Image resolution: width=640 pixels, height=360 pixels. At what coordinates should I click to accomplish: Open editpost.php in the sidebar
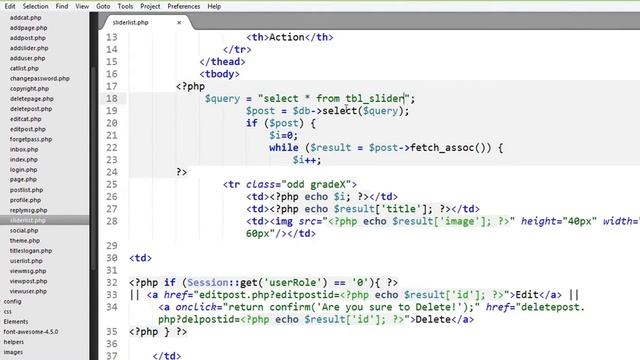point(28,129)
